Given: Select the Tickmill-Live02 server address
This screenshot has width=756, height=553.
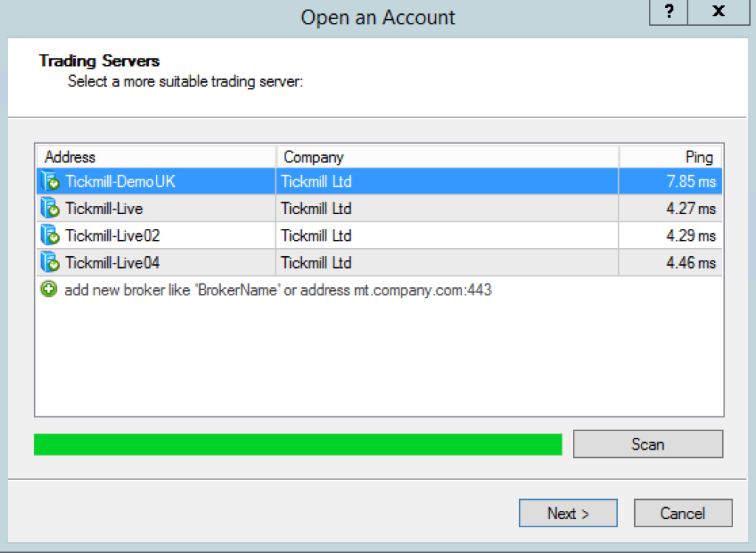Looking at the screenshot, I should point(112,236).
